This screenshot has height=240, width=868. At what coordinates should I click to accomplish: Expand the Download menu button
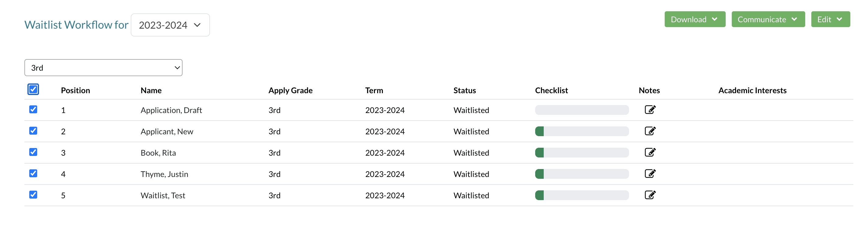(695, 19)
